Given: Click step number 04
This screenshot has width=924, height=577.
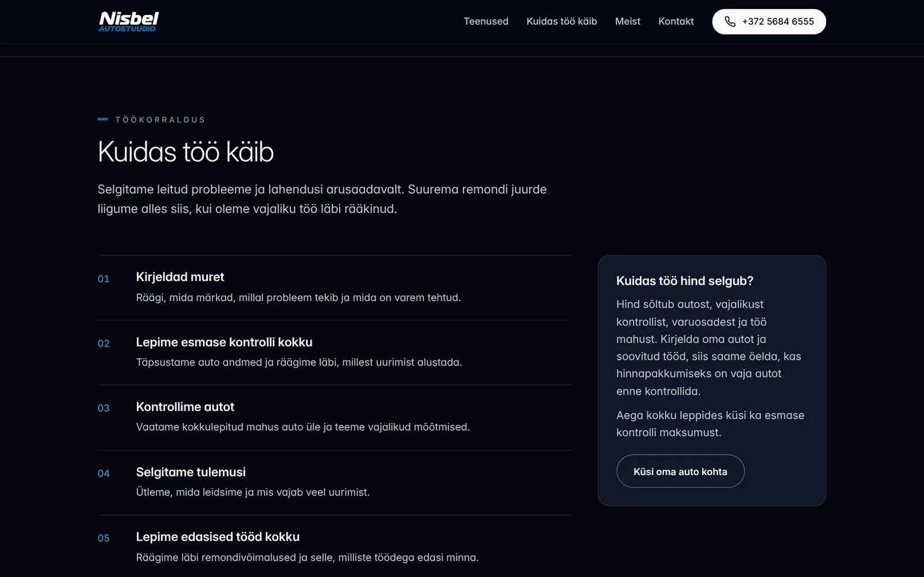Looking at the screenshot, I should click(x=103, y=474).
